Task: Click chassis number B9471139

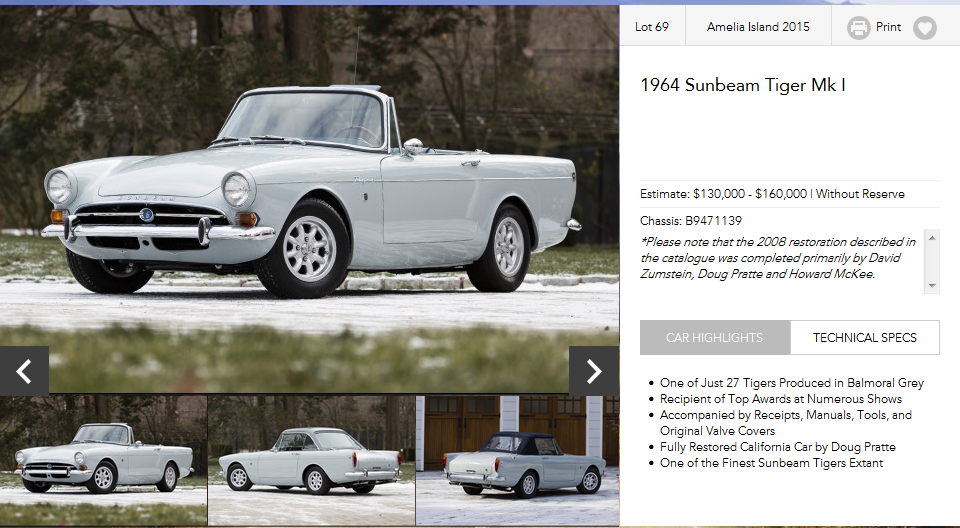Action: 713,221
